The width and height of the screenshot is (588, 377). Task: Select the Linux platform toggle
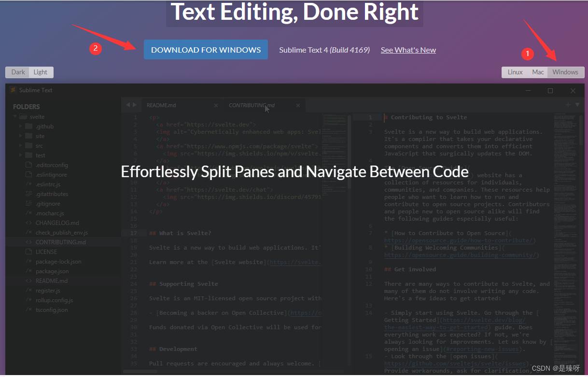pyautogui.click(x=515, y=72)
